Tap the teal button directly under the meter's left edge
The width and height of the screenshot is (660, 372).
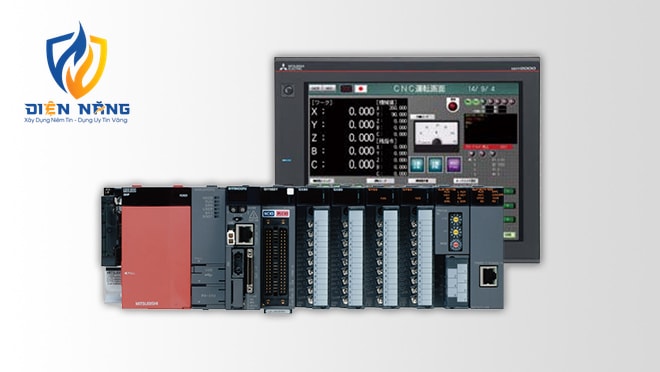point(417,165)
